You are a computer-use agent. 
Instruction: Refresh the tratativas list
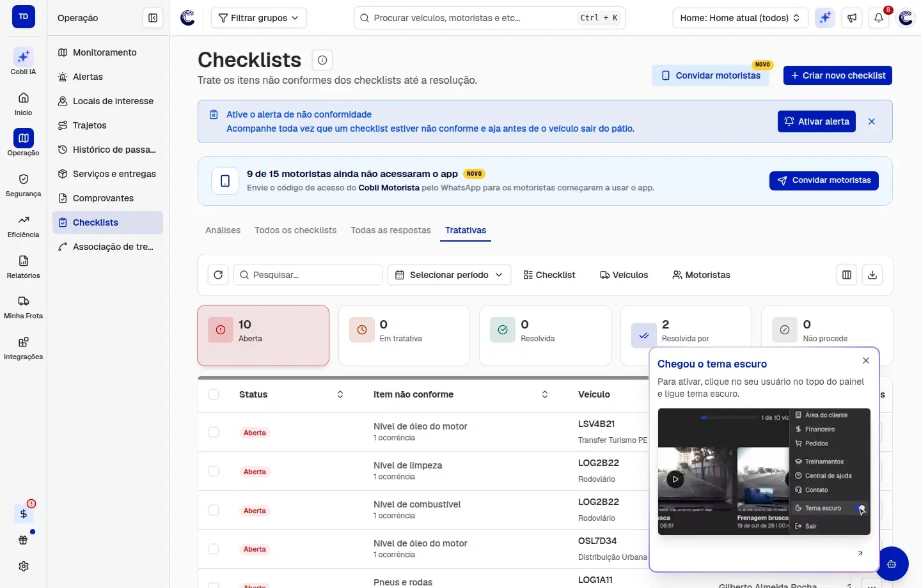[218, 275]
